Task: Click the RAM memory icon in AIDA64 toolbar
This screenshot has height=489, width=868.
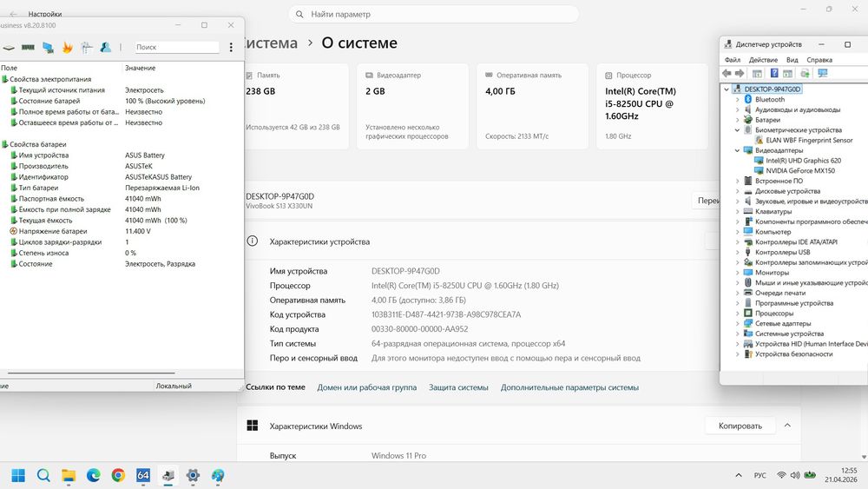Action: pos(28,48)
